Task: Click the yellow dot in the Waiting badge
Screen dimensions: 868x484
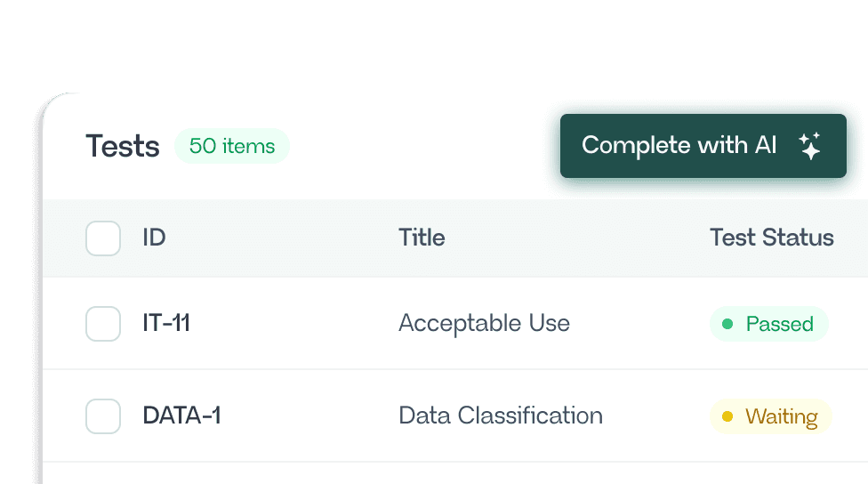Action: click(x=727, y=416)
